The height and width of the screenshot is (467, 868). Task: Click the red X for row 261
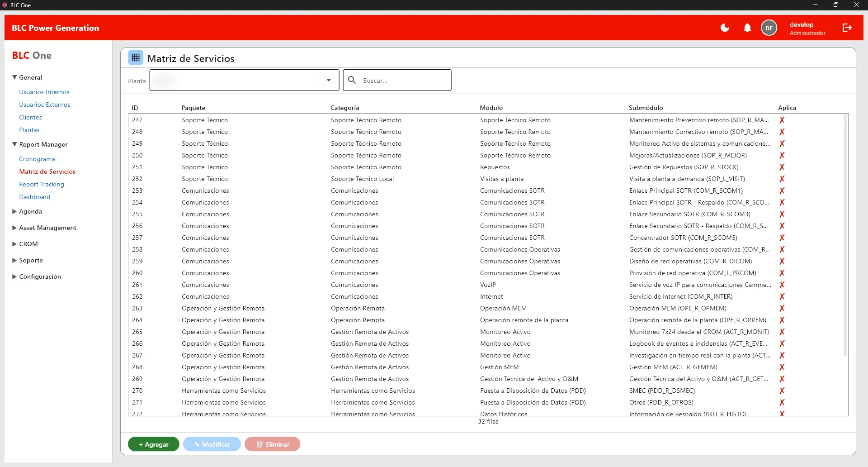782,285
